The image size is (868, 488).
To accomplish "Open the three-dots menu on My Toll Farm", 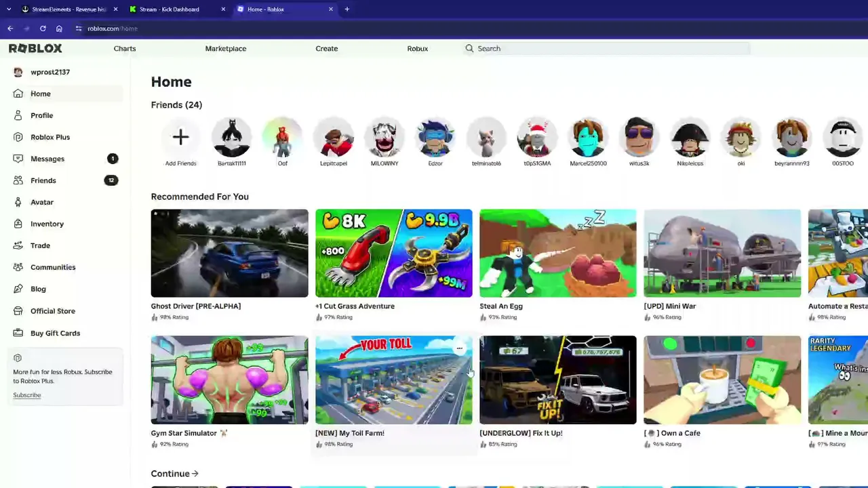I will click(459, 348).
